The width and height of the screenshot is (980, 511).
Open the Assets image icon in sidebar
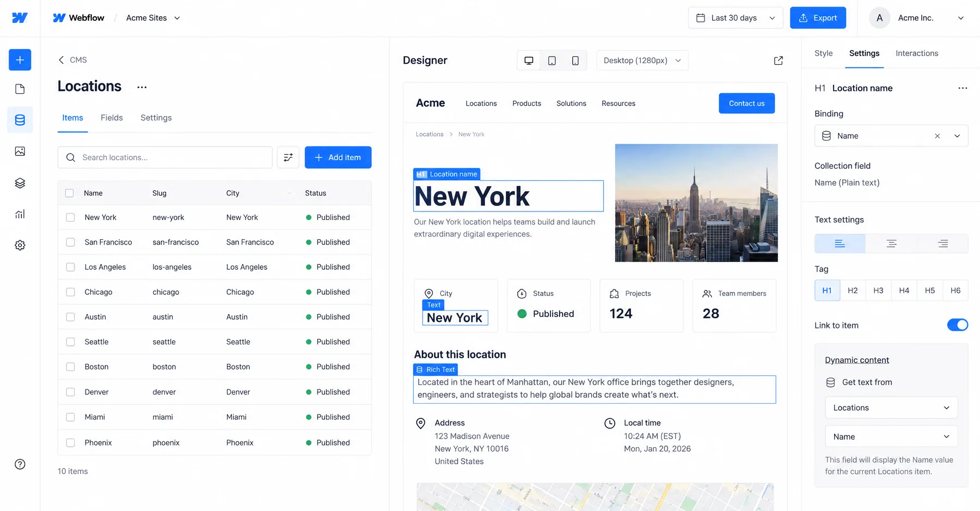20,151
